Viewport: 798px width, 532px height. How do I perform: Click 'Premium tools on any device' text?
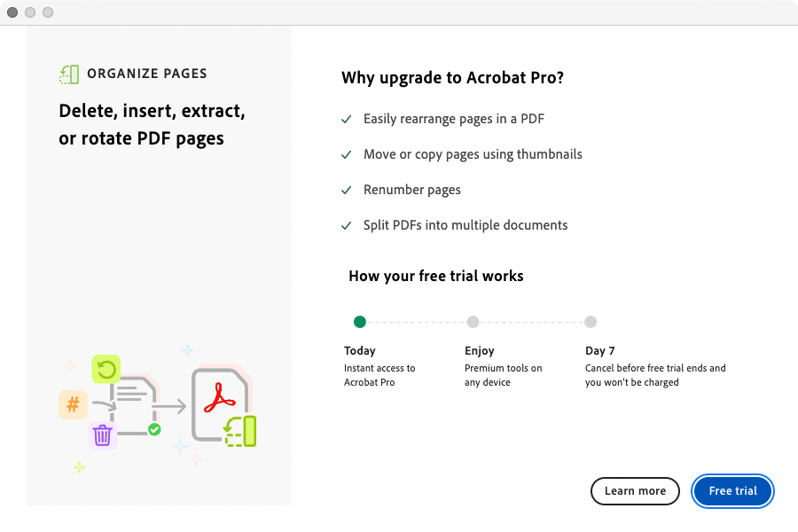point(504,375)
